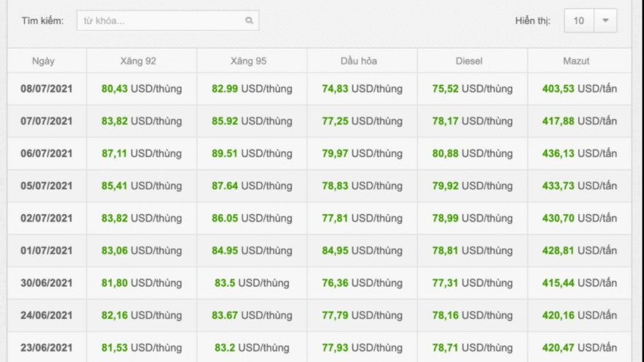This screenshot has width=644, height=362.
Task: Select the 07/07/2021 date cell
Action: (x=47, y=121)
